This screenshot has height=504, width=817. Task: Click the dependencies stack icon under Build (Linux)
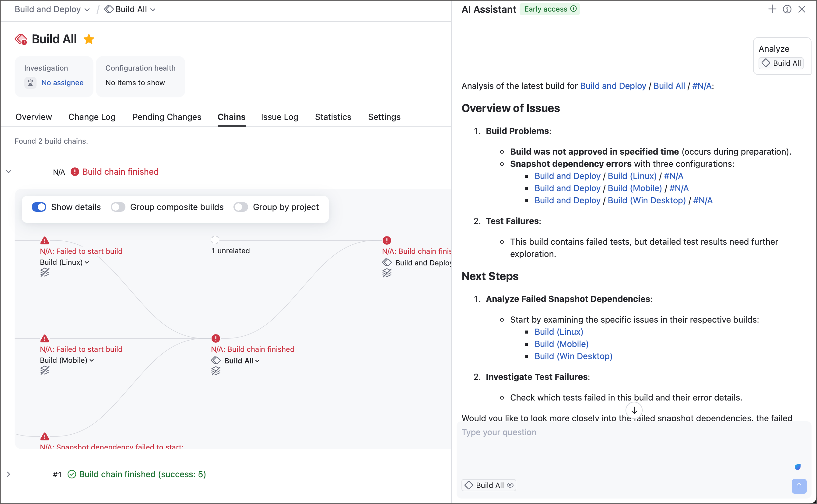point(45,273)
